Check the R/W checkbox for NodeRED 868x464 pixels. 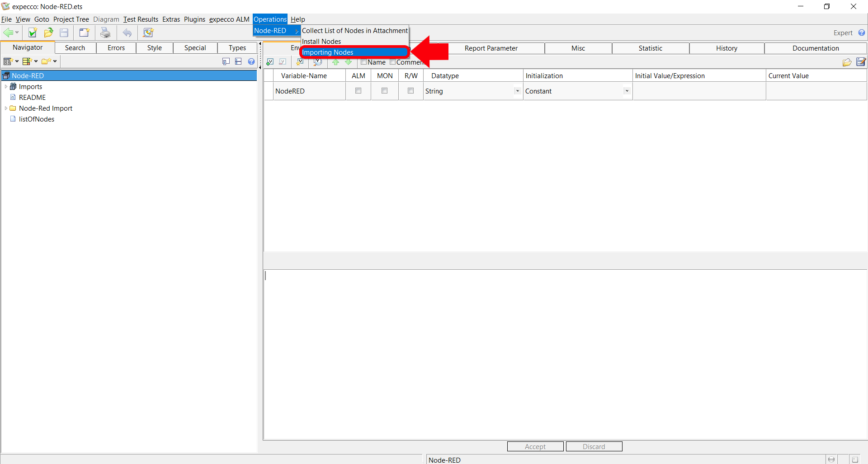point(411,91)
